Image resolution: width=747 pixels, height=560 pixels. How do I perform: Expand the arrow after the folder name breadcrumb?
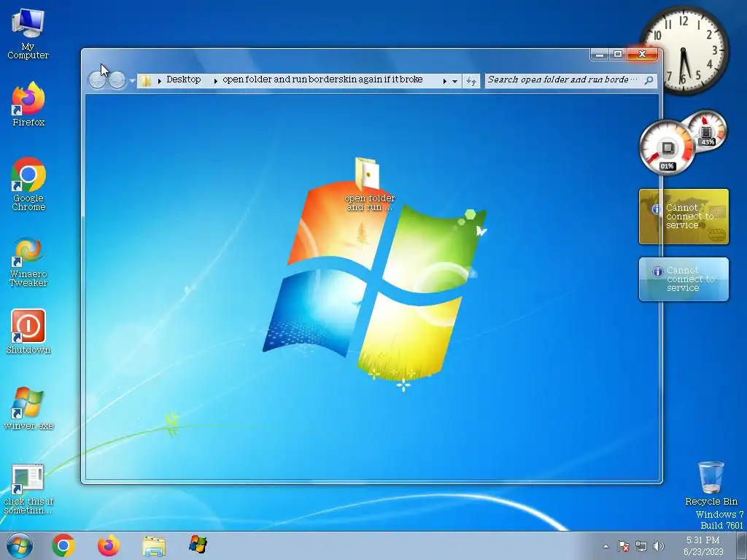pyautogui.click(x=444, y=81)
